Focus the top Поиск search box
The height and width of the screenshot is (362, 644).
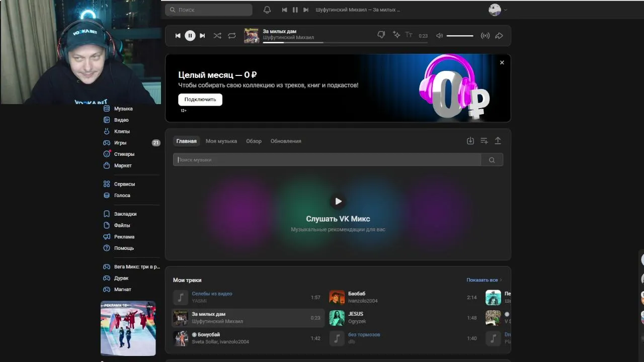(209, 10)
